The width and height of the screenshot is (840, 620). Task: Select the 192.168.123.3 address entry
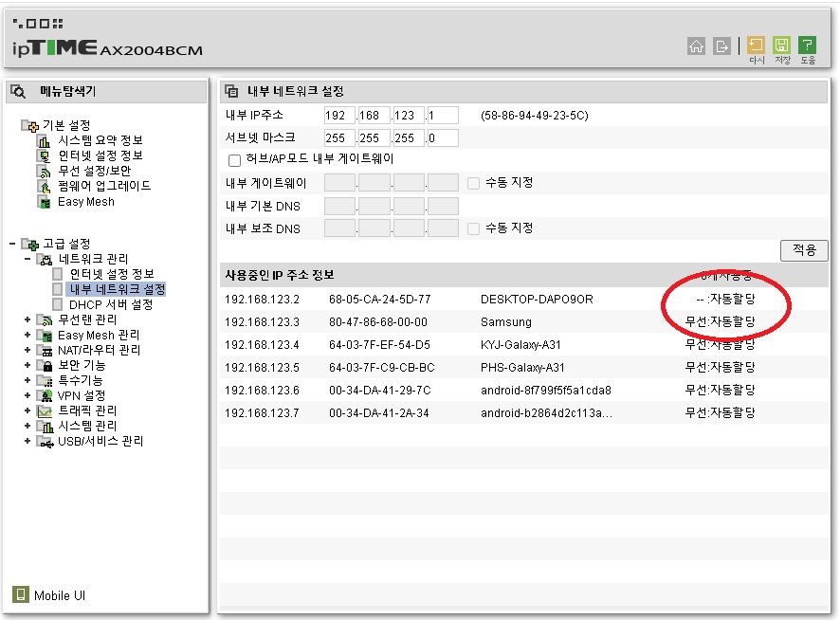262,322
